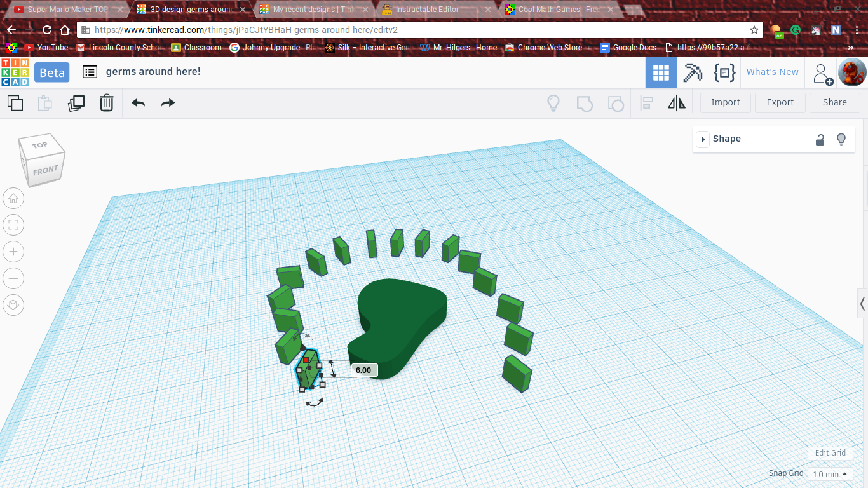Viewport: 868px width, 488px height.
Task: Click the view cube FRONT face
Action: pyautogui.click(x=46, y=170)
